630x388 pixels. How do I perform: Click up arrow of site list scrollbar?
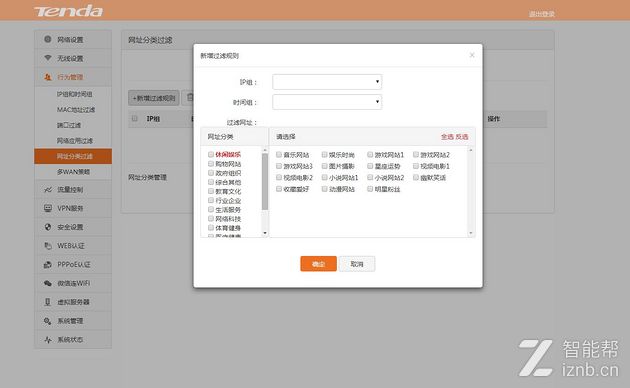point(471,150)
